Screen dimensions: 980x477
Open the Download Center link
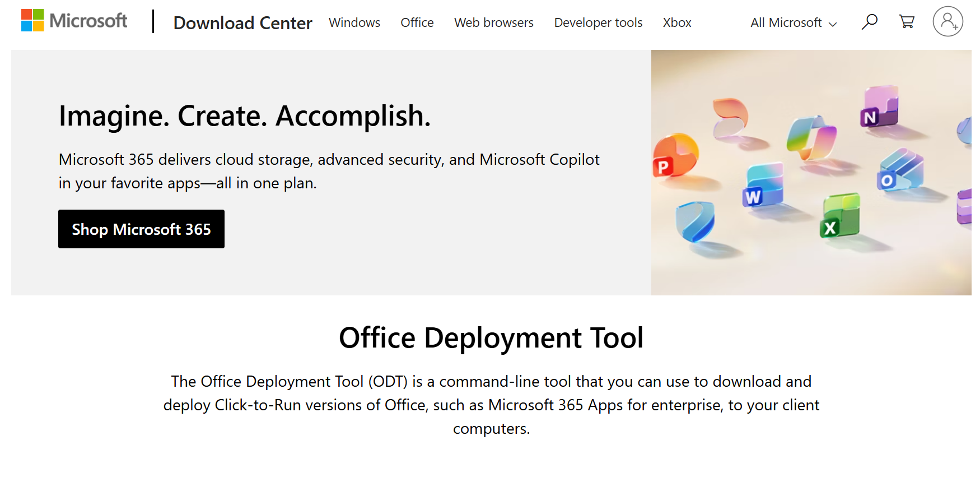242,22
